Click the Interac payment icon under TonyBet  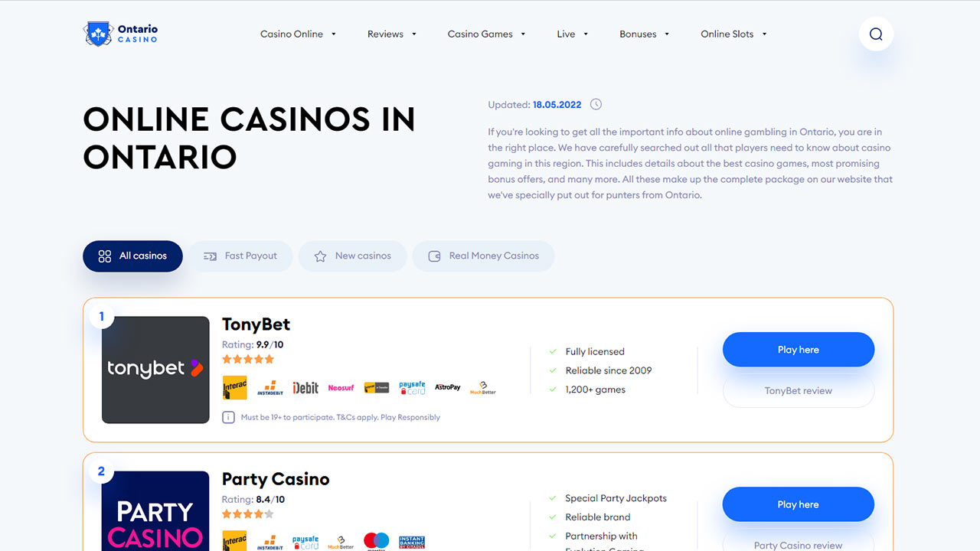coord(235,388)
